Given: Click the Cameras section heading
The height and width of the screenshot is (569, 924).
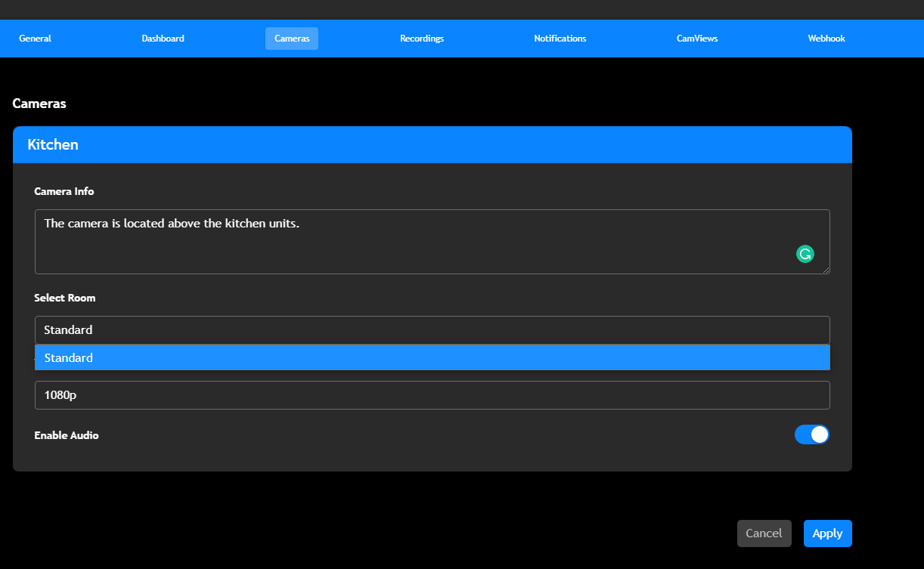Looking at the screenshot, I should click(x=39, y=104).
